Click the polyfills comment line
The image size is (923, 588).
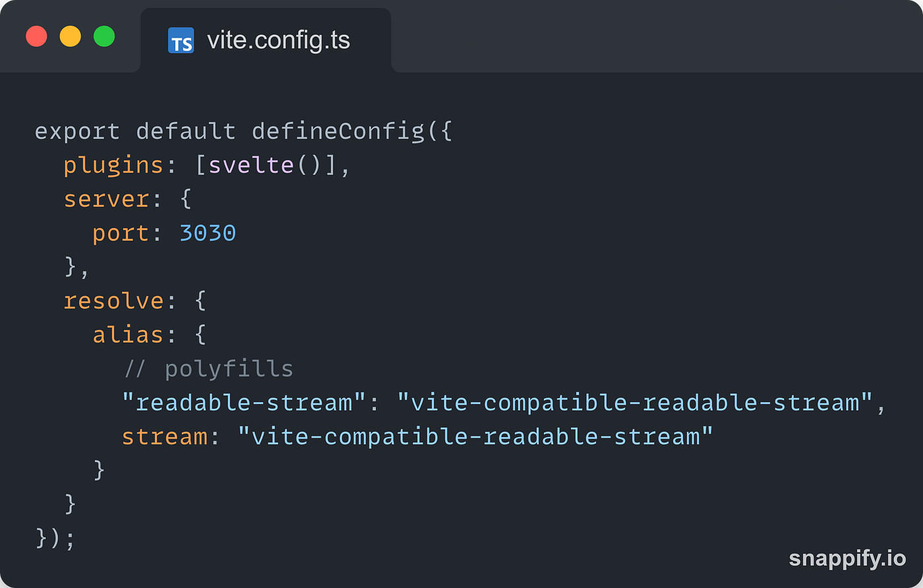(208, 368)
